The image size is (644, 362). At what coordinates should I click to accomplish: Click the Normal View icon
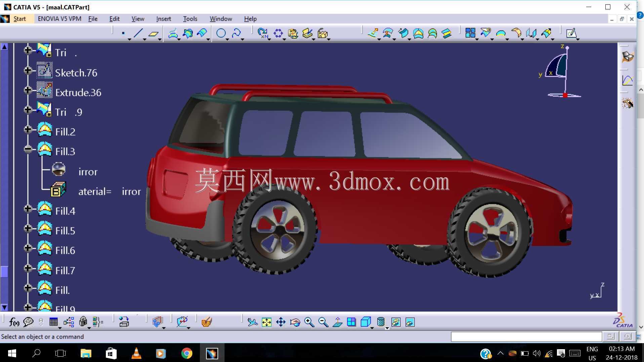(x=337, y=322)
